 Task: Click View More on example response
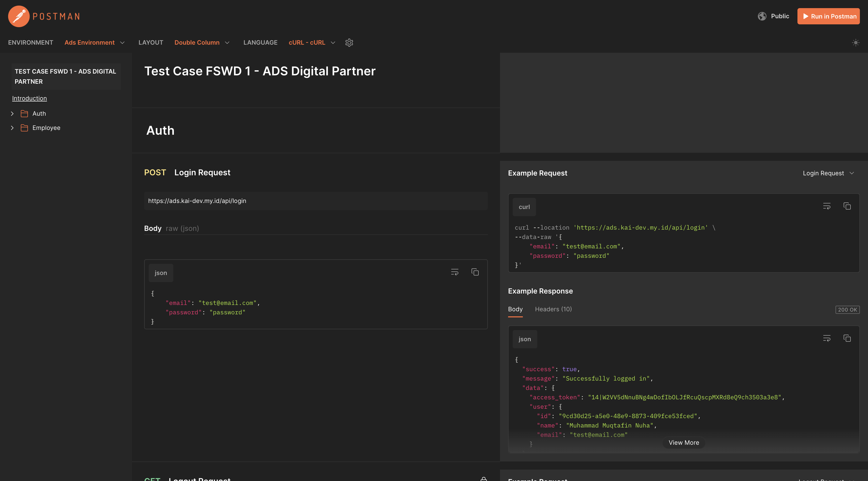(x=684, y=443)
